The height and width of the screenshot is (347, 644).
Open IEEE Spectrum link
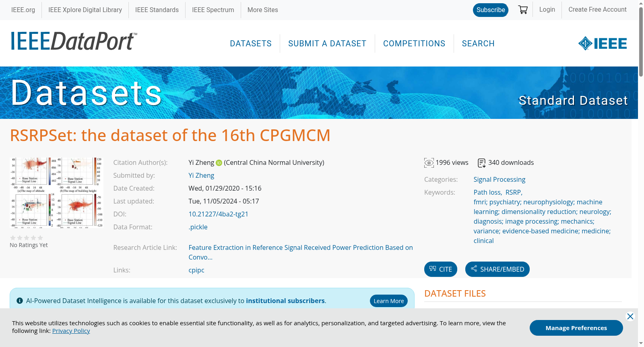pos(213,10)
